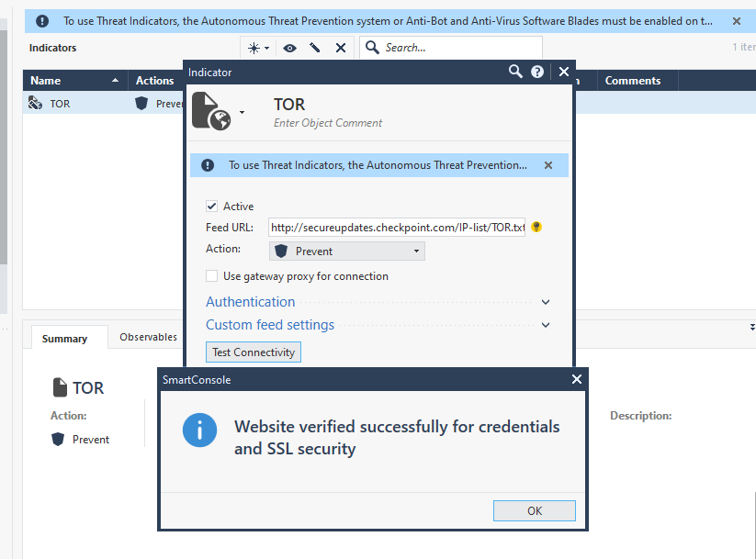Click the delete X icon in the toolbar
The image size is (756, 559).
pos(341,46)
